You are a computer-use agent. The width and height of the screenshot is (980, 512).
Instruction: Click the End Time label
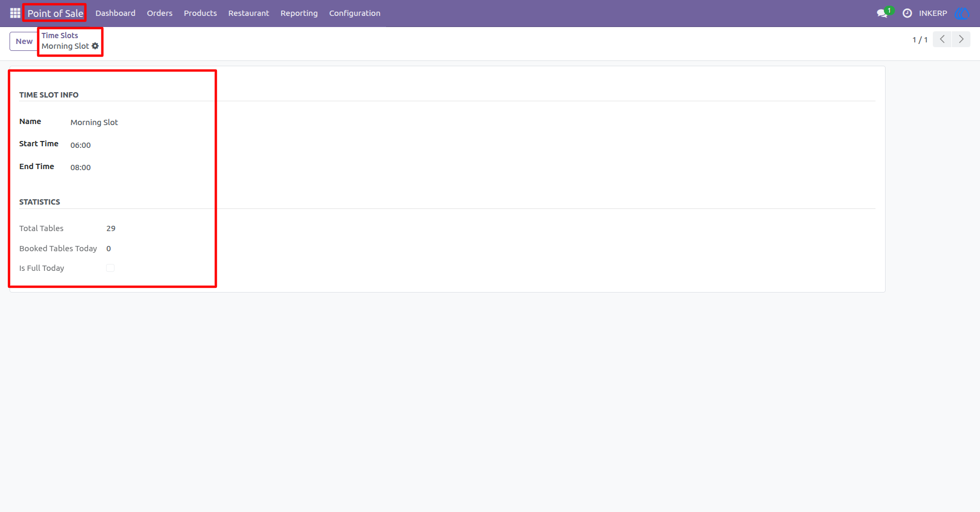point(37,166)
